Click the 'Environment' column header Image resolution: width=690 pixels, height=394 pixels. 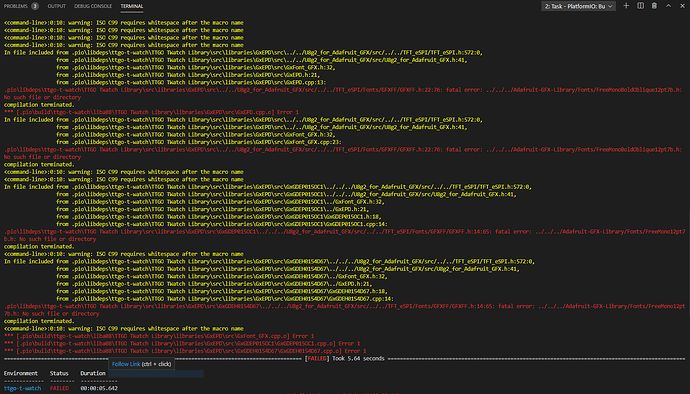pos(21,373)
